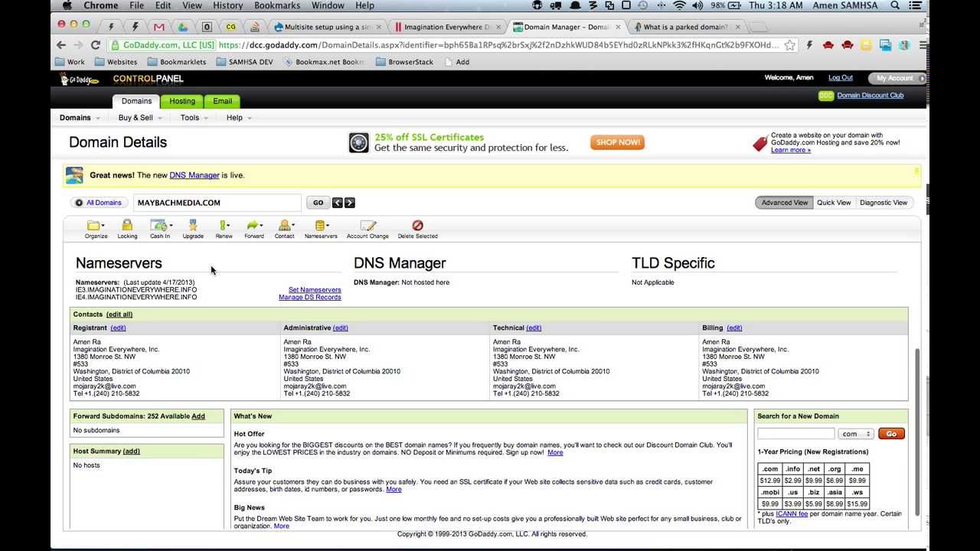Open the Work bookmarks folder
This screenshot has height=551, width=980.
click(x=70, y=62)
